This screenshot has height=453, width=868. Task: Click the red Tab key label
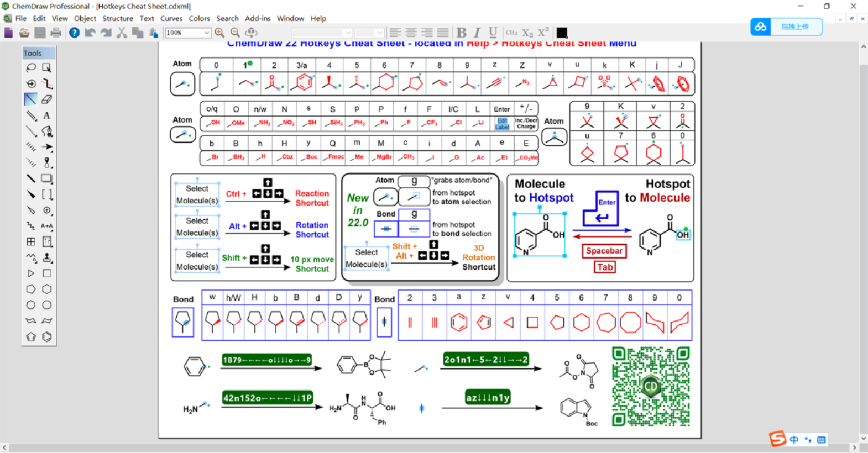click(x=605, y=267)
